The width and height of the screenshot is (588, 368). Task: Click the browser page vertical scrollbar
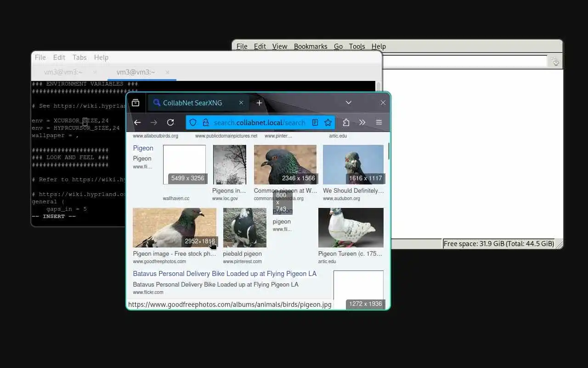click(x=389, y=151)
